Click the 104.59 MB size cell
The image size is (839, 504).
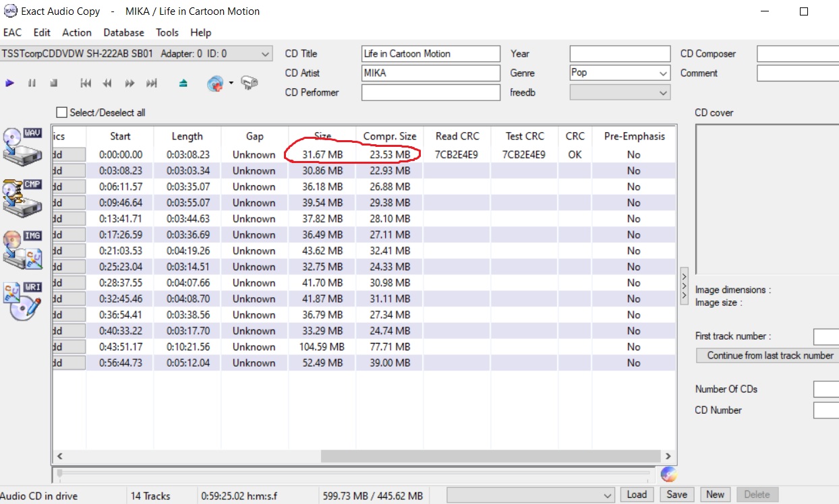pyautogui.click(x=322, y=347)
